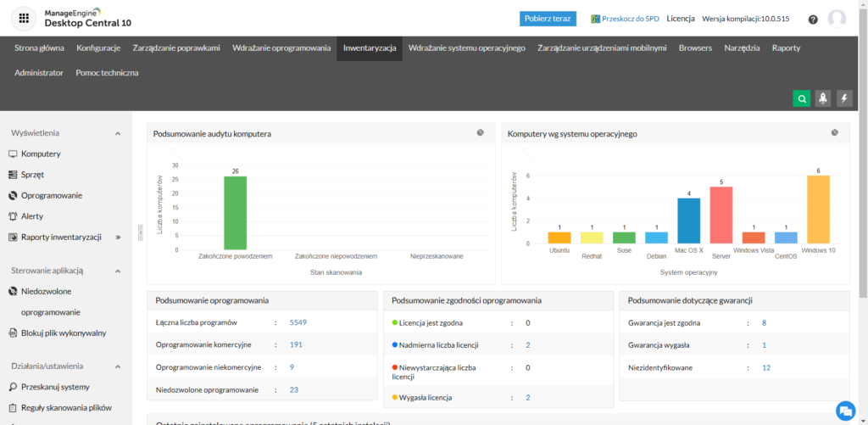Click the rocket quick launch icon
This screenshot has width=868, height=425.
tap(823, 98)
